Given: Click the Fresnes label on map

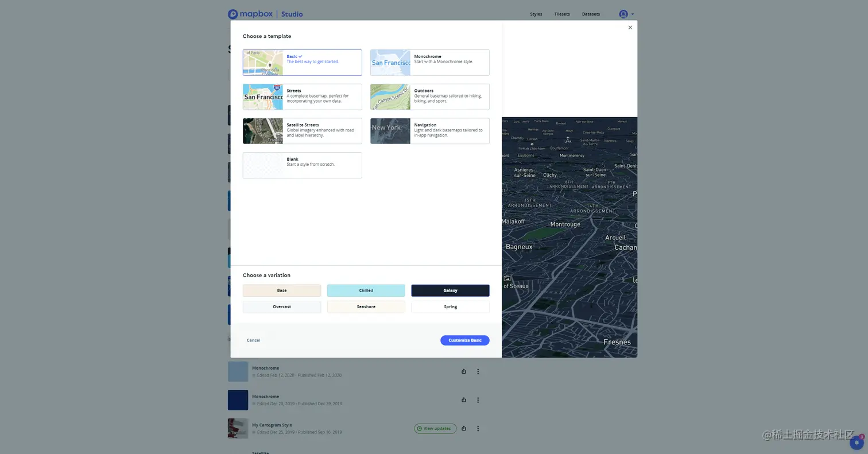Looking at the screenshot, I should [617, 342].
